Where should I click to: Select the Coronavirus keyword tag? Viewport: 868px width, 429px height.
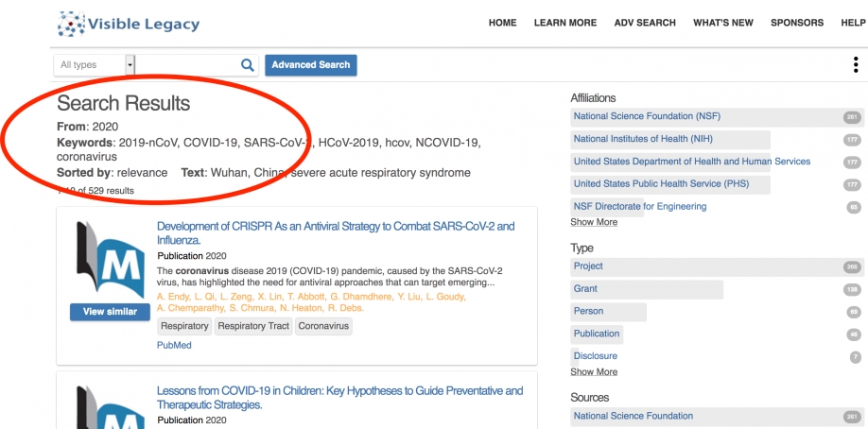324,326
